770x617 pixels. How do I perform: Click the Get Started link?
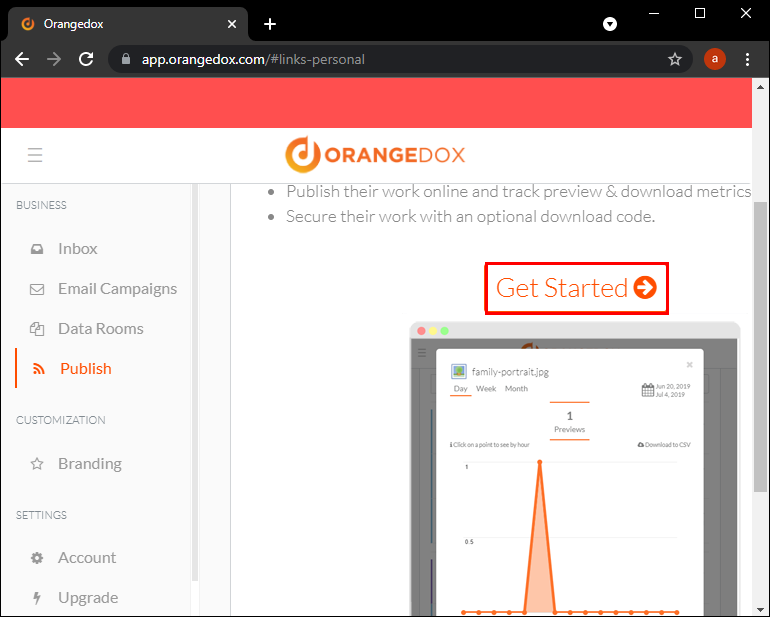[577, 288]
